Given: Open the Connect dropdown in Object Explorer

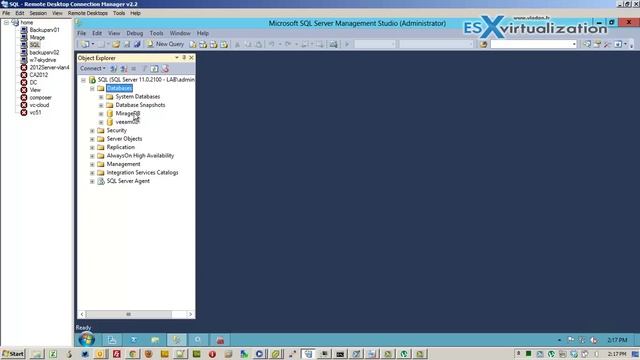Looking at the screenshot, I should click(x=93, y=69).
